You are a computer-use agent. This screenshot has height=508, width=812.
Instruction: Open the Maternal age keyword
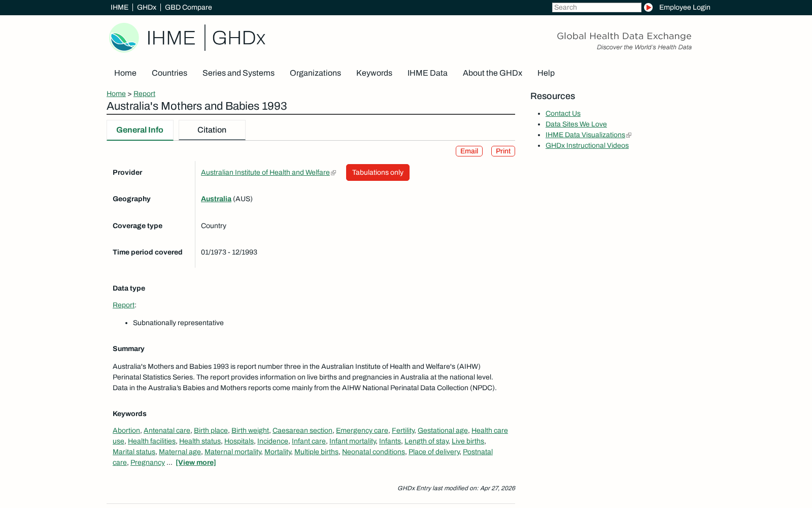180,452
